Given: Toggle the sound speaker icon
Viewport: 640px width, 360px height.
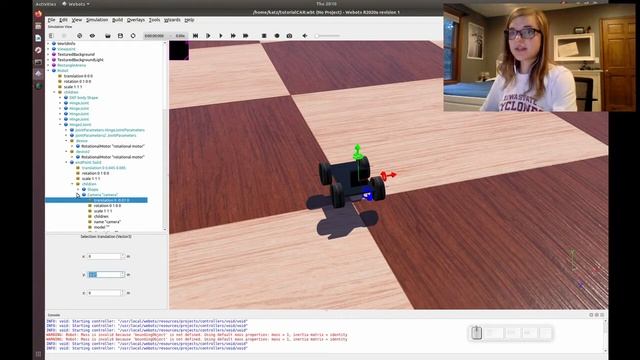Looking at the screenshot, I should click(305, 36).
